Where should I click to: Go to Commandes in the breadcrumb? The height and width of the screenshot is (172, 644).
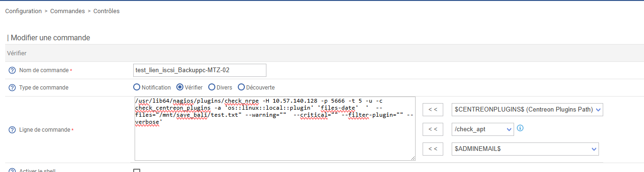point(67,11)
